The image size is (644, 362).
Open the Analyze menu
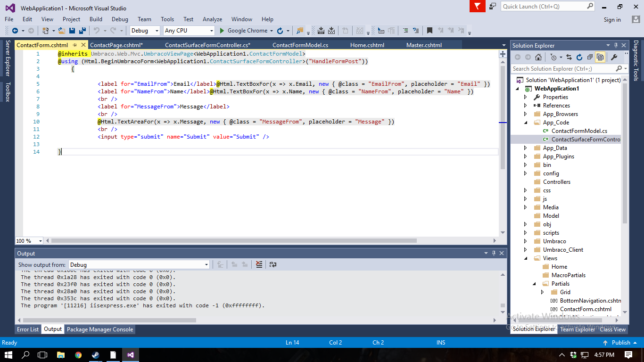[x=212, y=19]
